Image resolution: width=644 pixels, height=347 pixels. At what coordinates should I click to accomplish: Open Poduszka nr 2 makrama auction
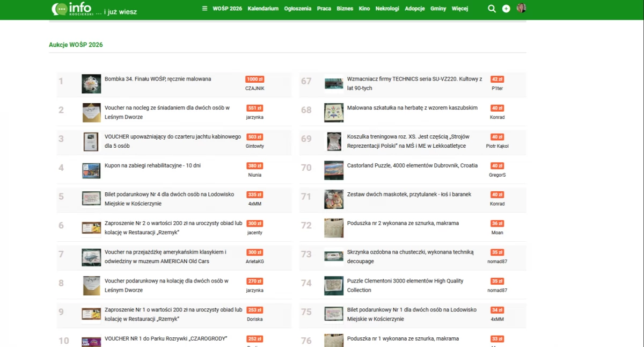click(403, 223)
